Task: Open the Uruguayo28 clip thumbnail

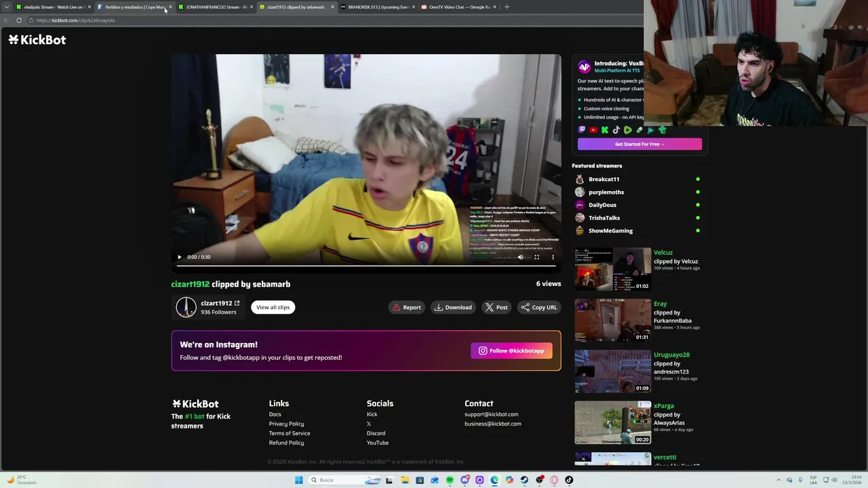Action: click(x=612, y=371)
